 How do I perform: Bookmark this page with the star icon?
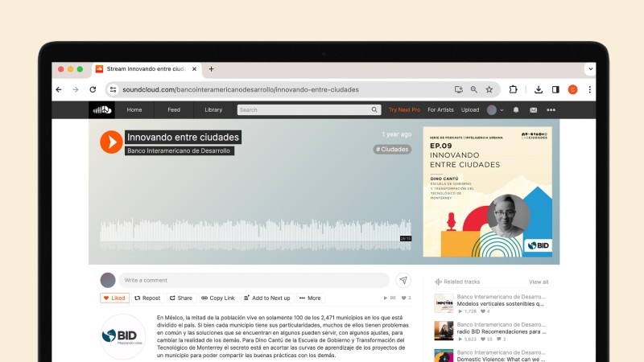pos(489,89)
